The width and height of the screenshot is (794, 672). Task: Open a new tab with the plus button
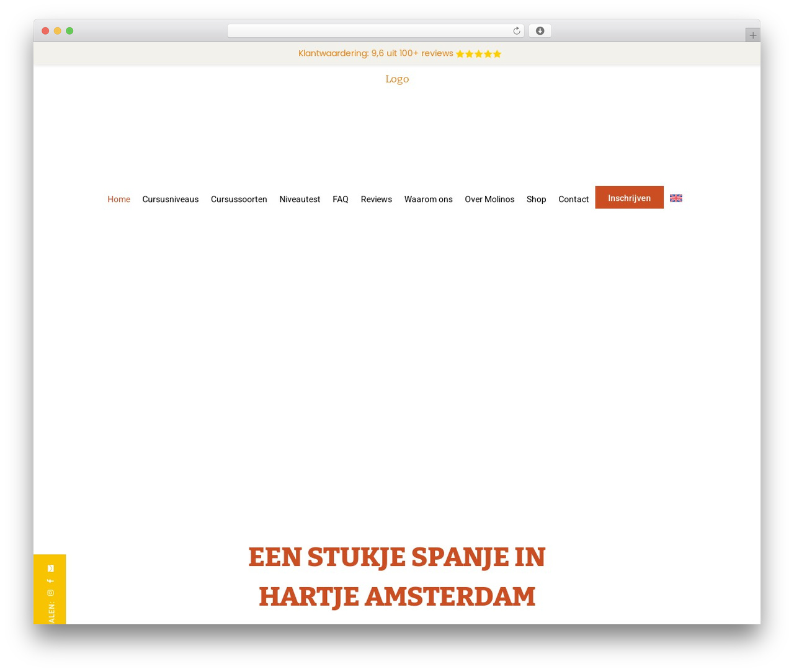[x=752, y=35]
